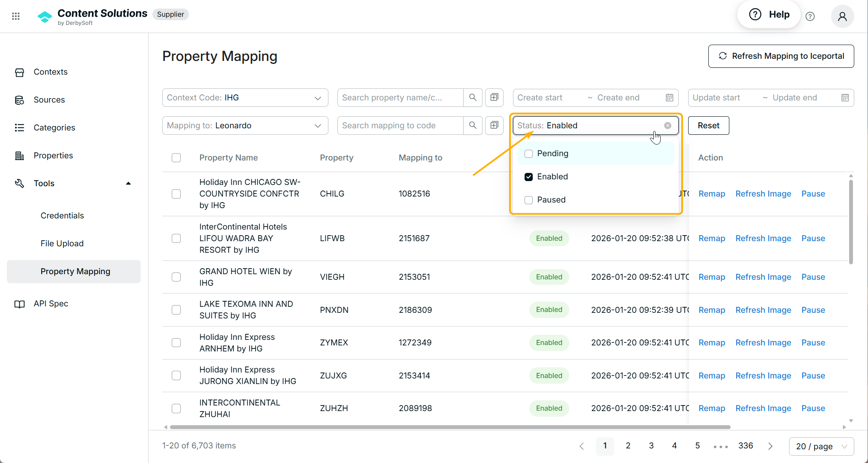868x463 pixels.
Task: Click the Create start date field
Action: point(549,98)
